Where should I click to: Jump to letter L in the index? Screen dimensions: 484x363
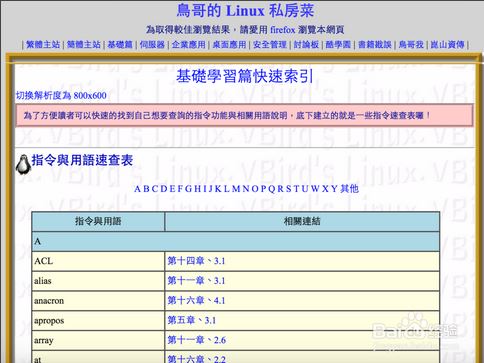click(226, 189)
